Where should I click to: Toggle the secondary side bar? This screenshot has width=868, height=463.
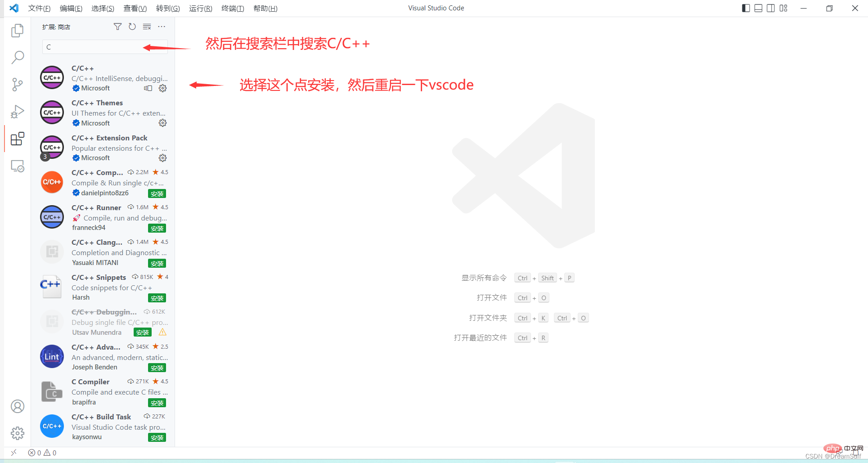tap(771, 8)
